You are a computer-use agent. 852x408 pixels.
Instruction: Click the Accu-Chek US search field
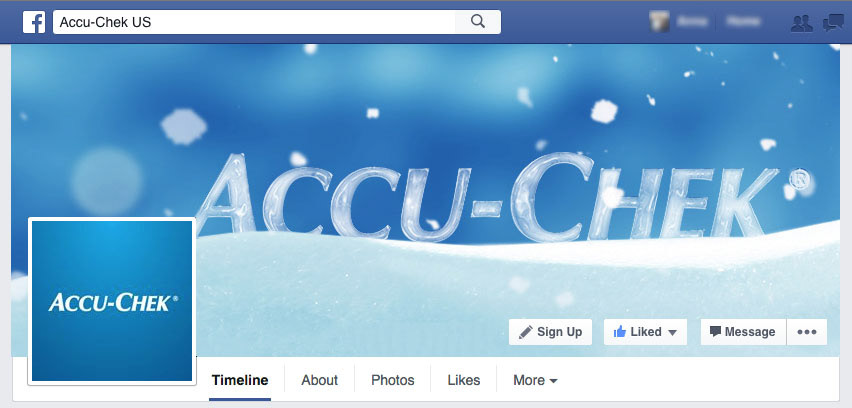point(254,22)
